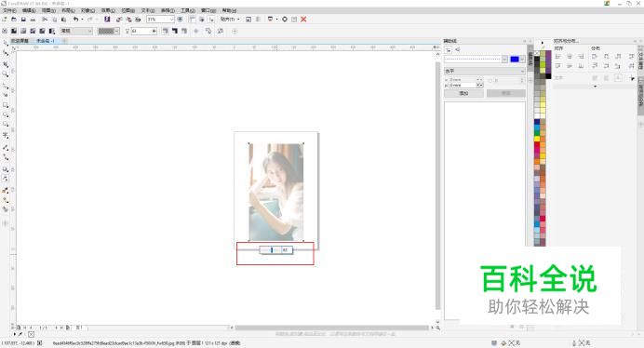Open the guideline orientation dropdown
Image resolution: width=644 pixels, height=348 pixels.
tap(485, 71)
